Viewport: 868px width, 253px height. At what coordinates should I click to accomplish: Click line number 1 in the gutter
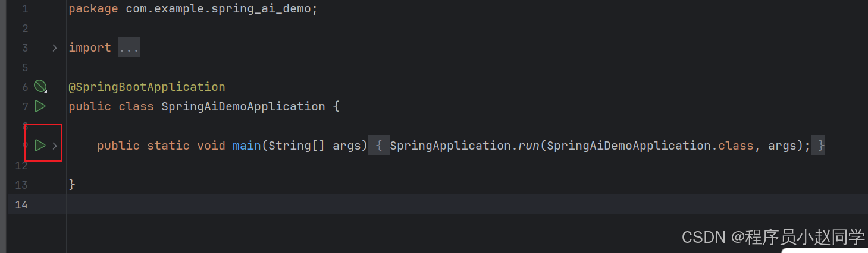[x=25, y=9]
